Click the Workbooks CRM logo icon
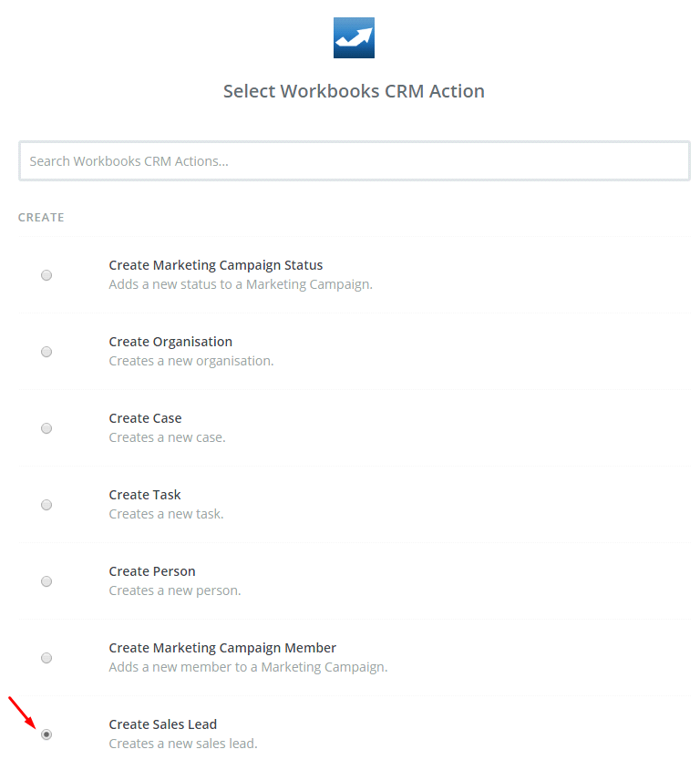 (x=354, y=38)
